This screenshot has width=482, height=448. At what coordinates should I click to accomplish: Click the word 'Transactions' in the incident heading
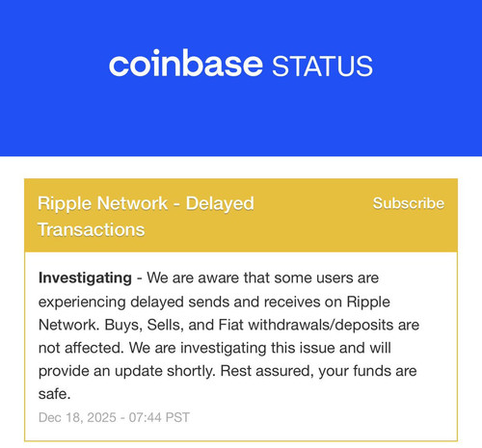click(x=92, y=230)
